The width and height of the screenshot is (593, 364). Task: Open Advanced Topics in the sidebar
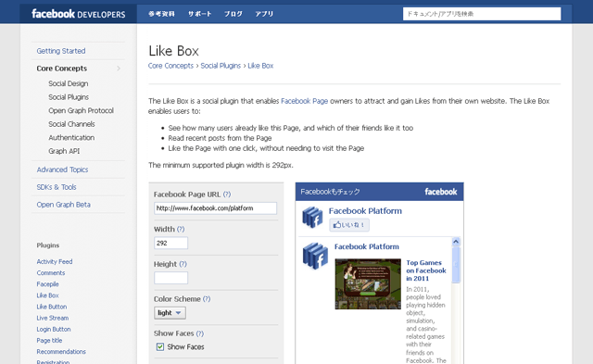62,169
